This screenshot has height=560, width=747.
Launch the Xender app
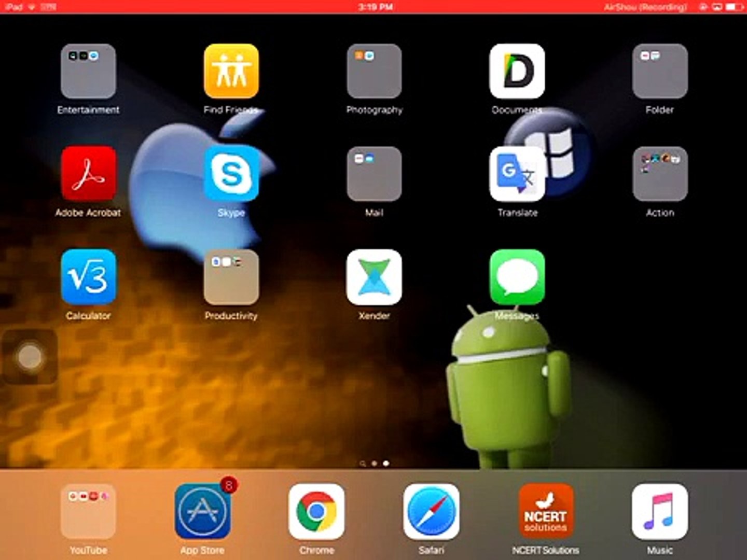point(374,277)
